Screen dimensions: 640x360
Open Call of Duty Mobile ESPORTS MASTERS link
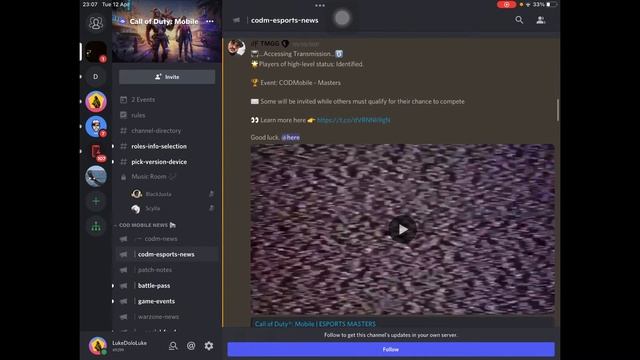coord(315,324)
